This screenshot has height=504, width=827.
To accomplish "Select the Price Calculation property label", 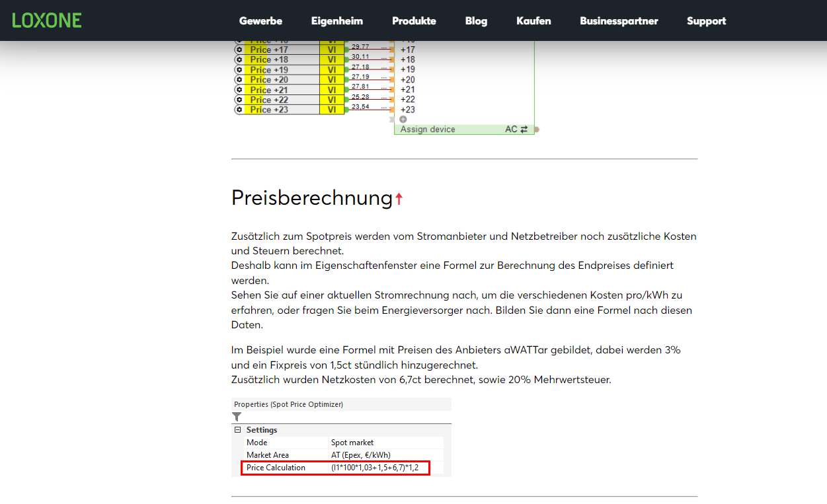I will [x=276, y=468].
